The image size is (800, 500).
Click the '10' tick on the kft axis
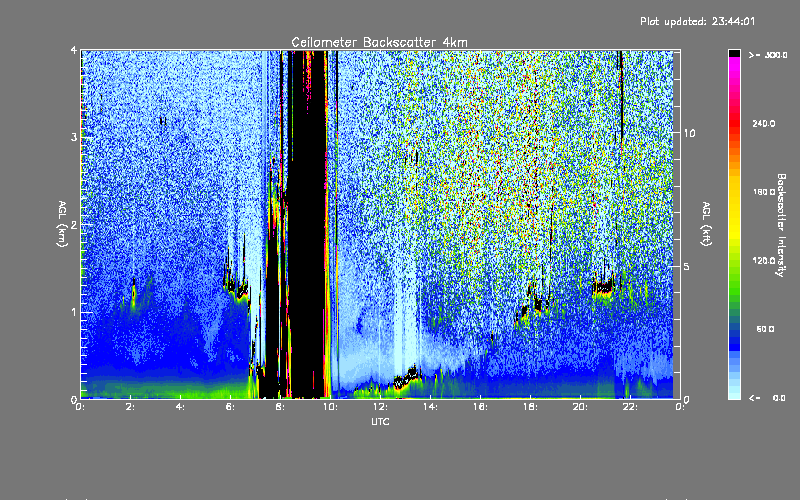689,133
